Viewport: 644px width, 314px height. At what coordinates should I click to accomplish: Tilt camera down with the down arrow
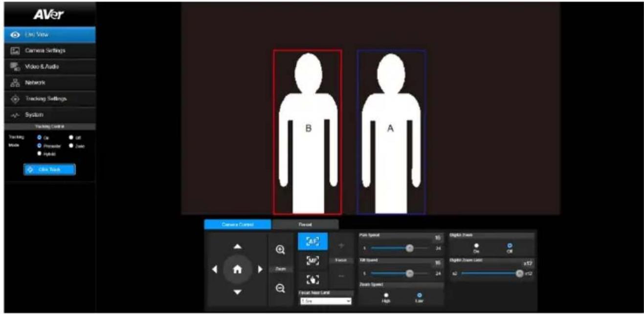pos(237,292)
